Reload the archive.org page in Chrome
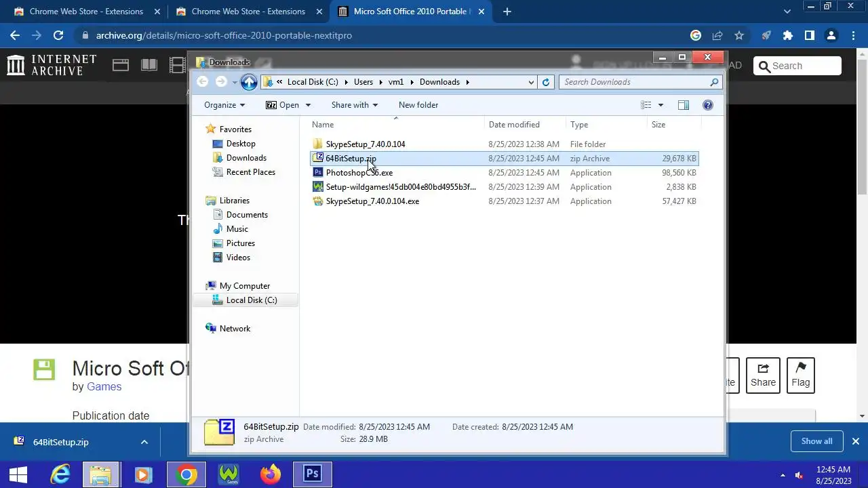868x488 pixels. tap(58, 35)
